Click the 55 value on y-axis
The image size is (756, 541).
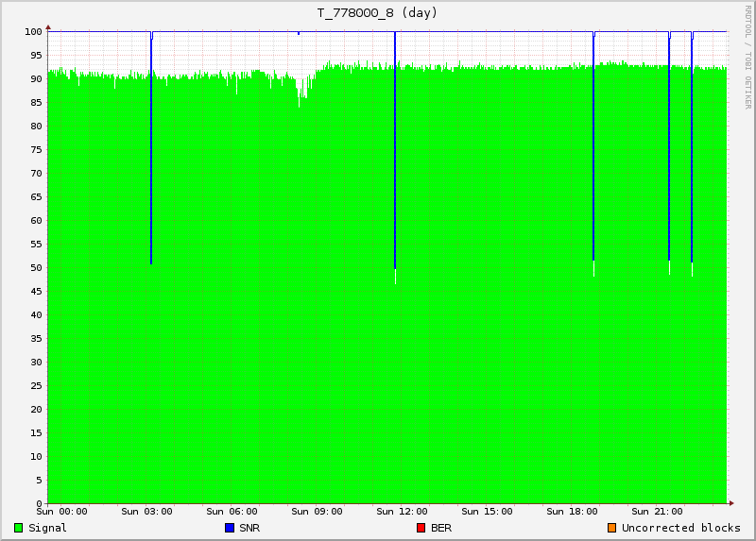click(36, 245)
